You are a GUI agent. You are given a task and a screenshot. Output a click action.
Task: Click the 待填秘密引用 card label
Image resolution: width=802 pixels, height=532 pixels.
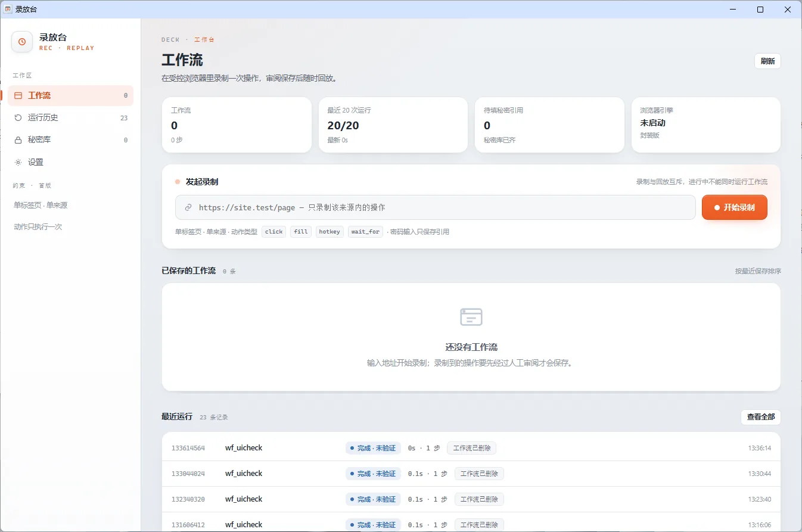503,110
